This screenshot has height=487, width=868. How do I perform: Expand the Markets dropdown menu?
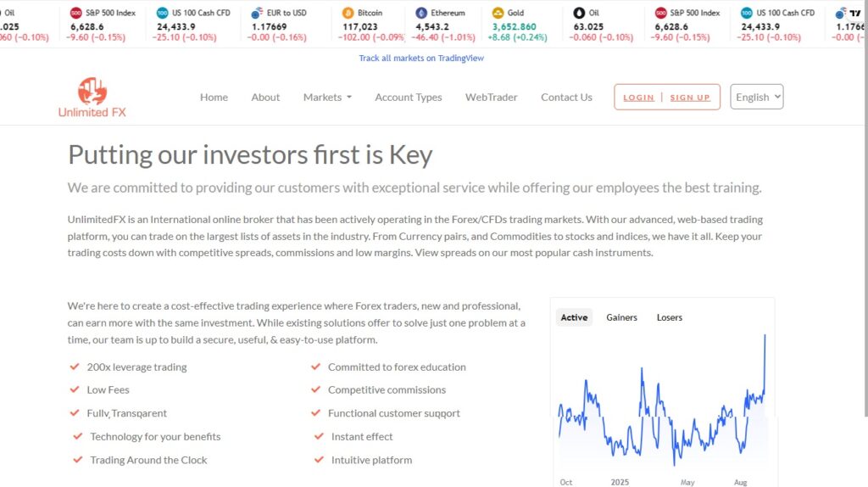click(327, 98)
